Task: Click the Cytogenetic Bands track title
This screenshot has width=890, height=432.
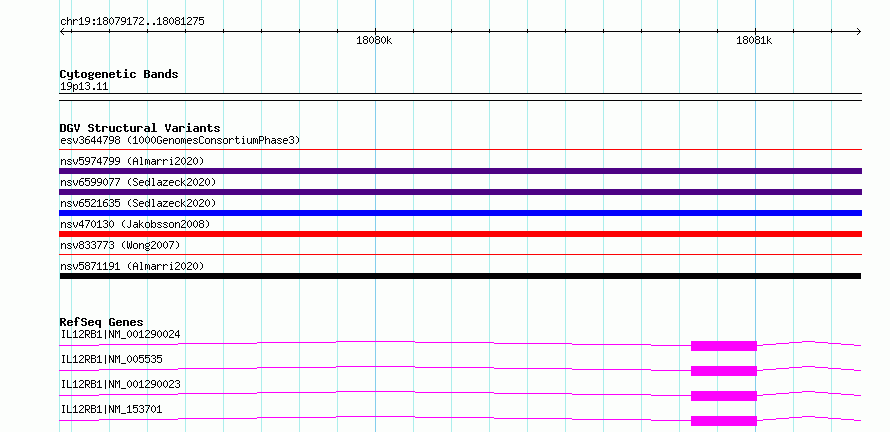Action: click(x=119, y=74)
